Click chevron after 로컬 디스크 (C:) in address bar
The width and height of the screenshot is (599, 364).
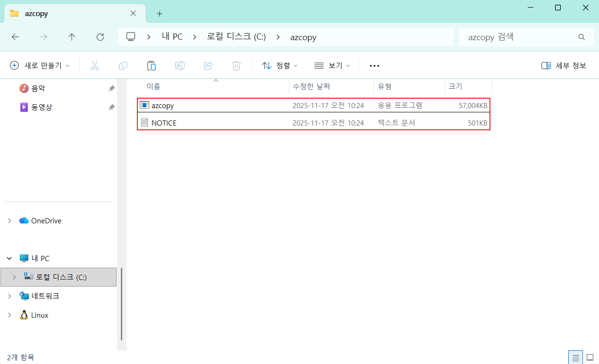click(278, 37)
